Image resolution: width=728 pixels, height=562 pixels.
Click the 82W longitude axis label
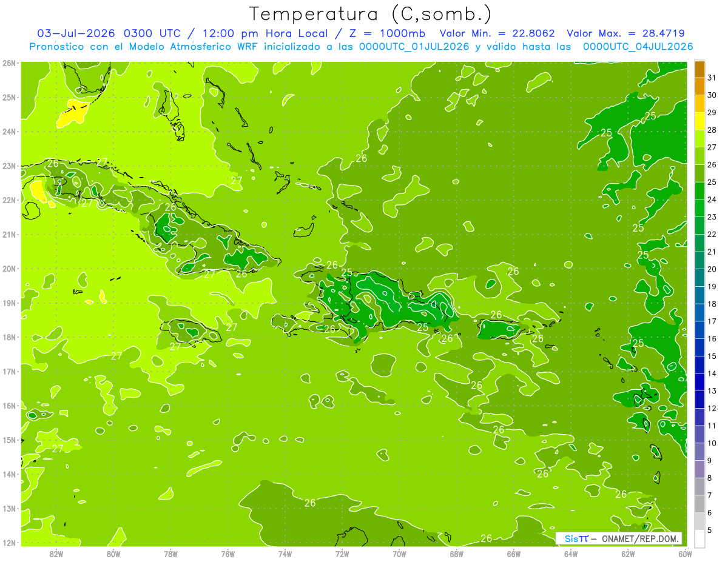click(56, 554)
